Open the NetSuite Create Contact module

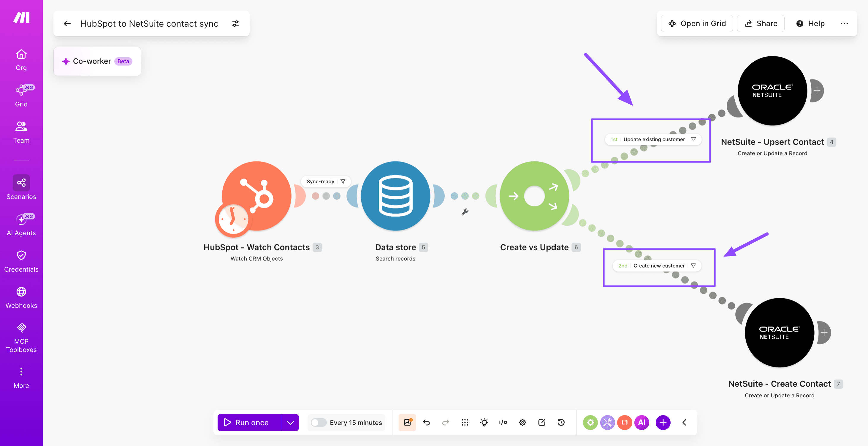pos(779,332)
